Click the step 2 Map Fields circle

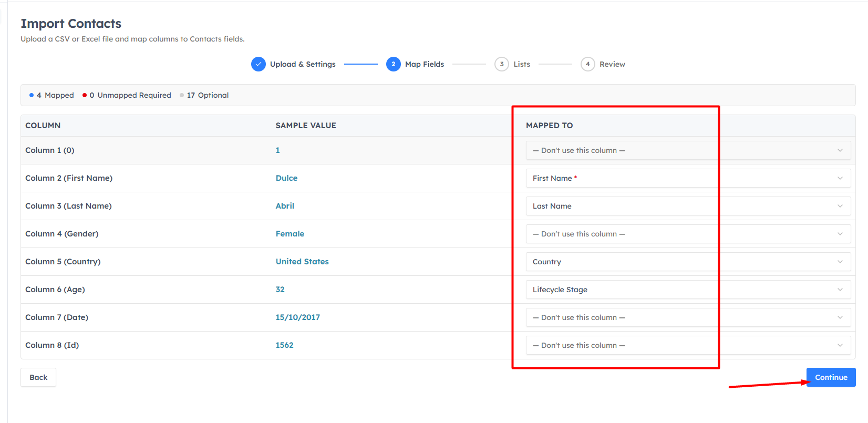click(394, 64)
